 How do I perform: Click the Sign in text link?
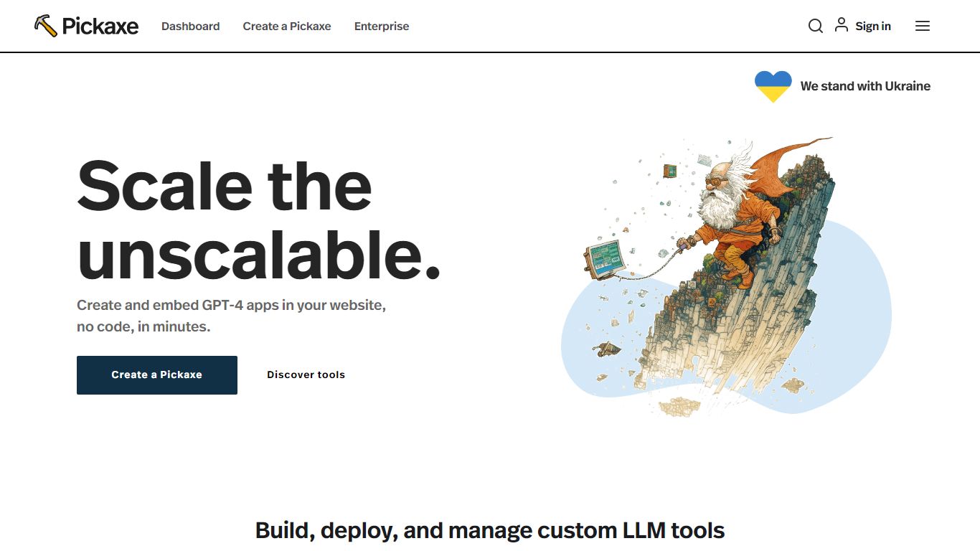(873, 27)
